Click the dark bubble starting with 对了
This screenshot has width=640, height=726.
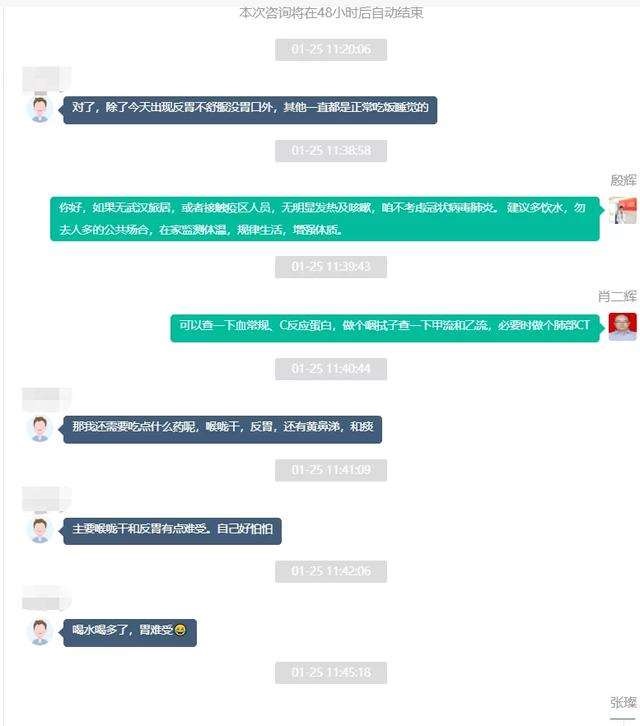[x=250, y=110]
